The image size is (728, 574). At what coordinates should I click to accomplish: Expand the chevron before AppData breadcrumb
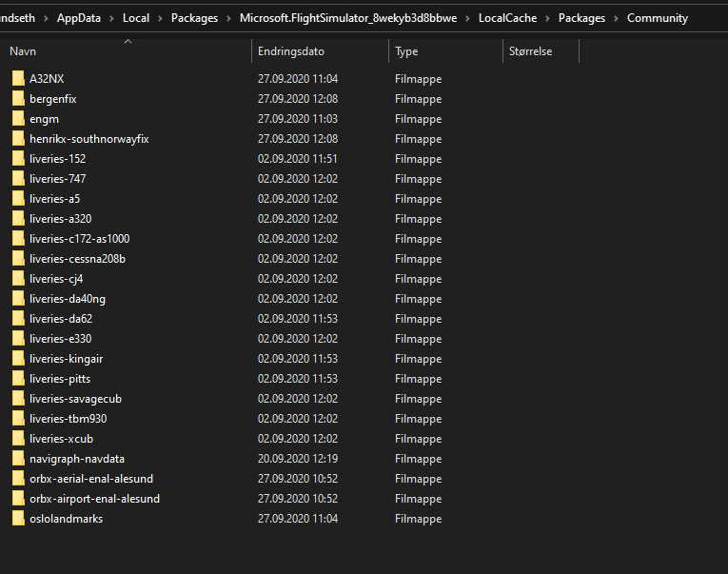coord(46,19)
